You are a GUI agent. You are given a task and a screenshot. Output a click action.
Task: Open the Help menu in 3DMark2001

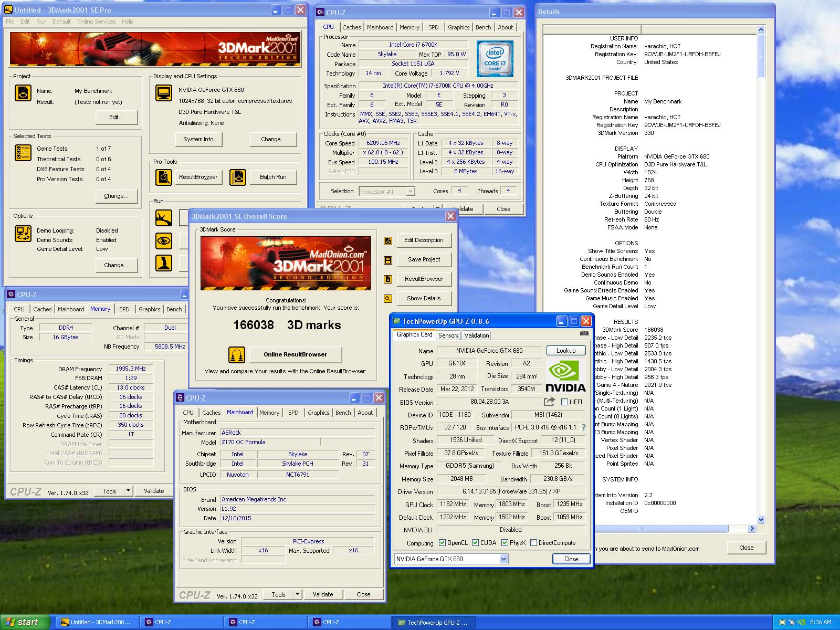[128, 22]
